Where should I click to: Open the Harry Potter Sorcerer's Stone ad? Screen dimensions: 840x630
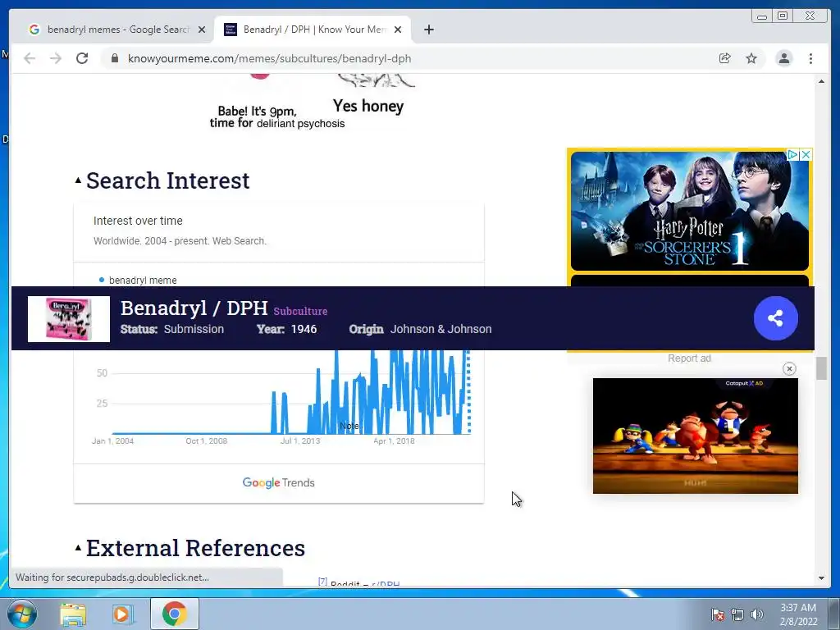[689, 211]
